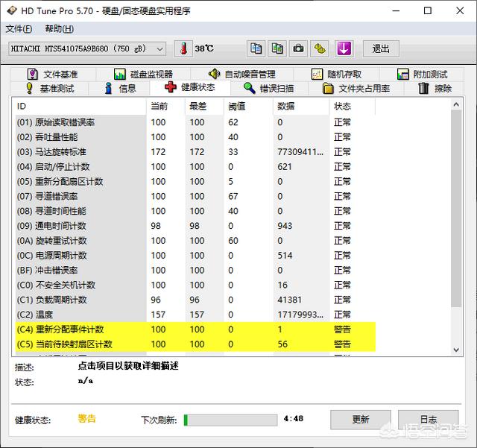The height and width of the screenshot is (448, 477).
Task: Select the highlighted (C4) 重新分配事件计数 row
Action: tap(195, 329)
